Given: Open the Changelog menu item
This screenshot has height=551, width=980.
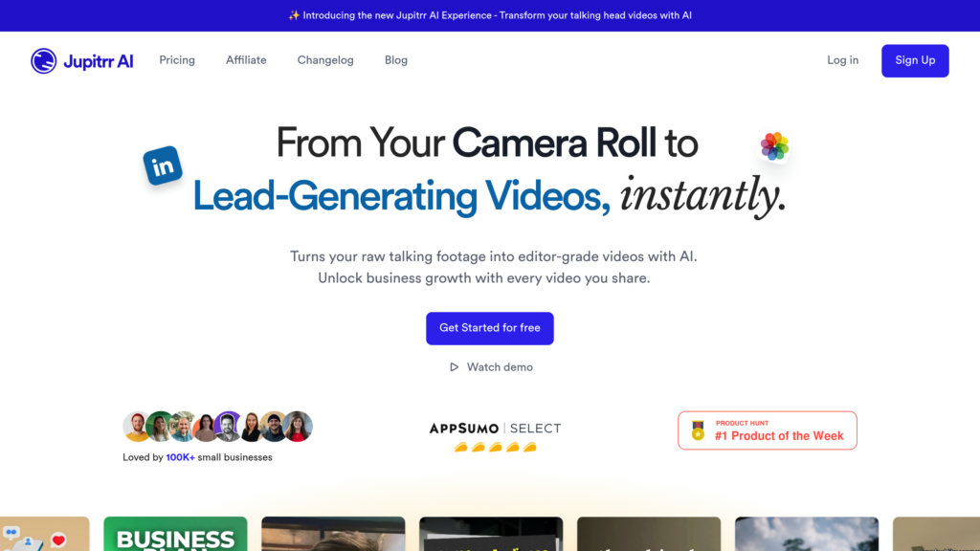Looking at the screenshot, I should pos(325,60).
